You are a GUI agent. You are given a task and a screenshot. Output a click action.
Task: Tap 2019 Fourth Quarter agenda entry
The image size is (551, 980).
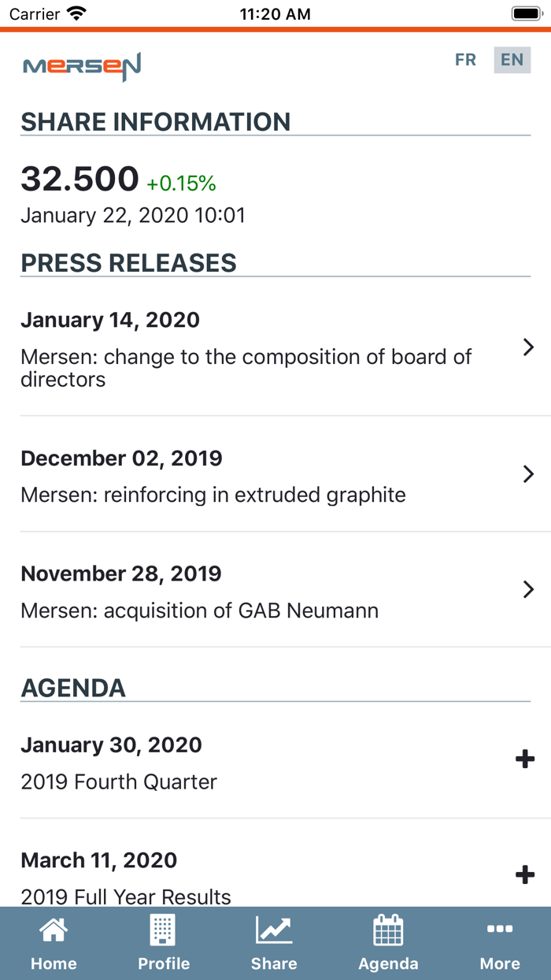tap(119, 781)
